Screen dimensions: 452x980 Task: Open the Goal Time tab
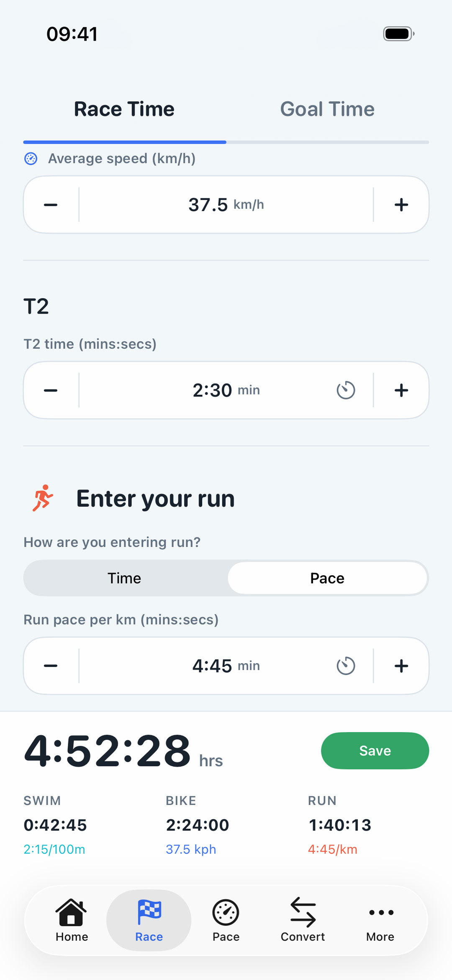326,109
